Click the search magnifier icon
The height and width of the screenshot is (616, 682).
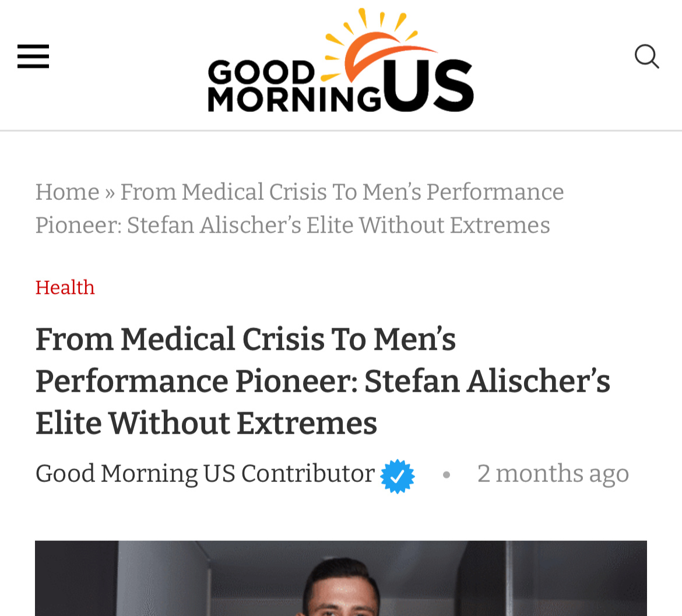(646, 57)
